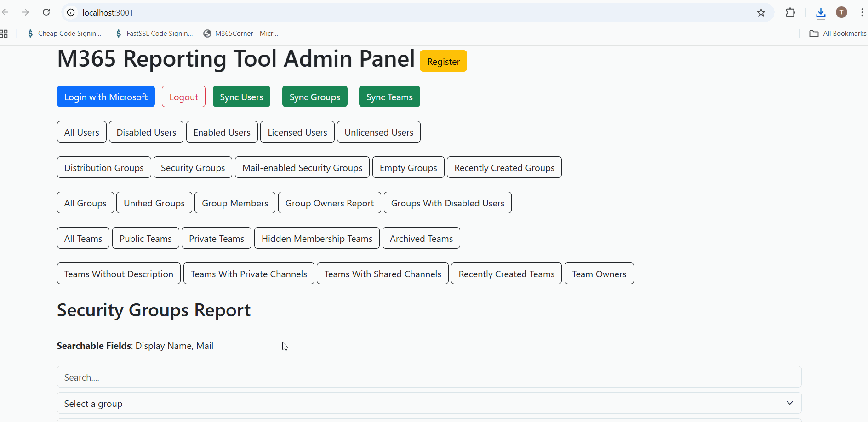868x422 pixels.
Task: Show the Security Groups report
Action: pyautogui.click(x=193, y=167)
